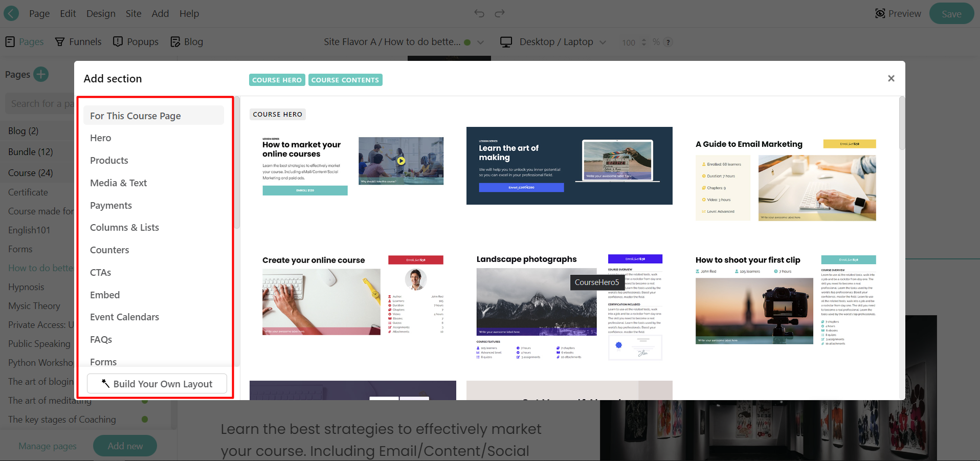The image size is (980, 461).
Task: Click the undo arrow icon
Action: (479, 13)
